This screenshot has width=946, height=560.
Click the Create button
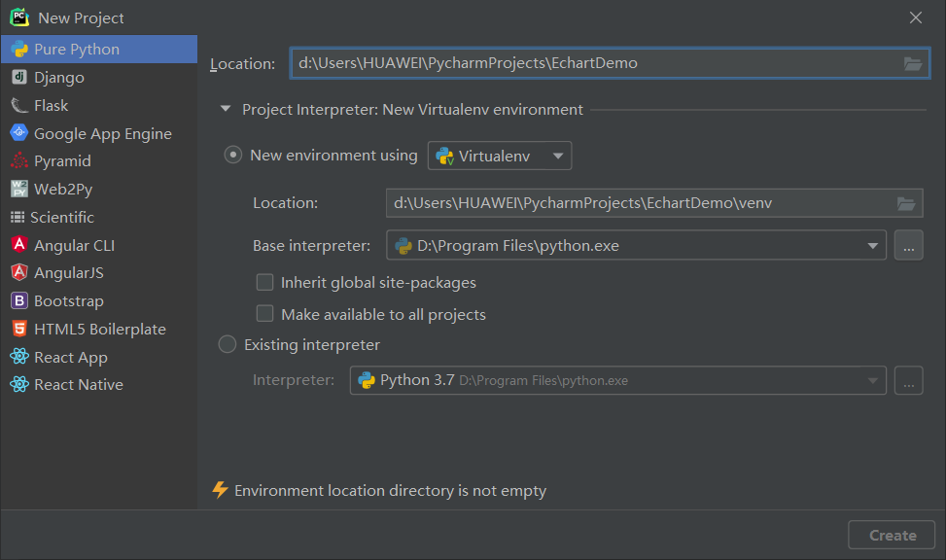point(892,535)
